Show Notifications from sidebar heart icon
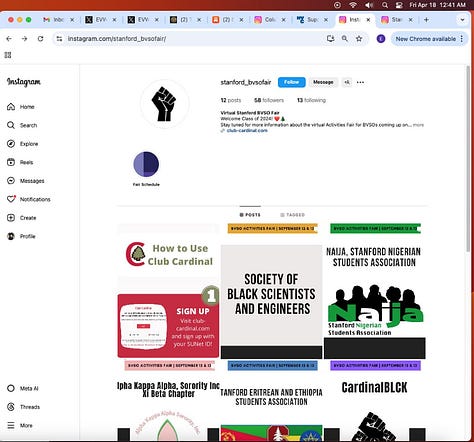Image resolution: width=474 pixels, height=442 pixels. tap(29, 199)
